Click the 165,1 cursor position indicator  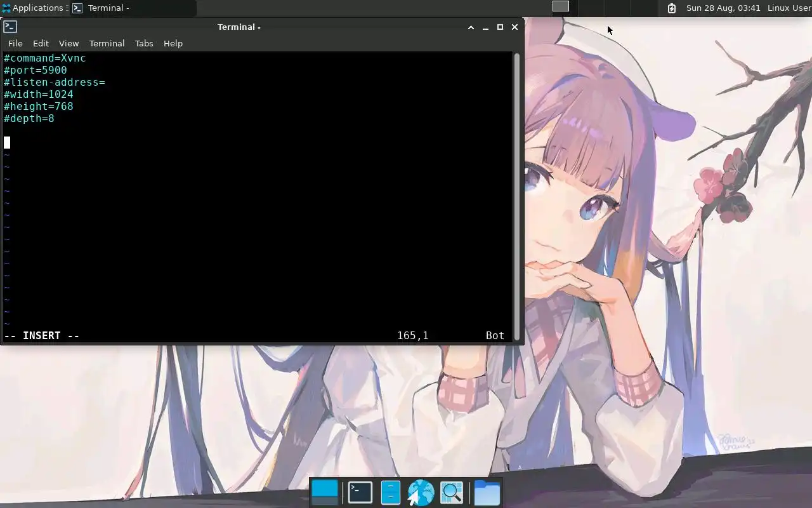(x=413, y=335)
